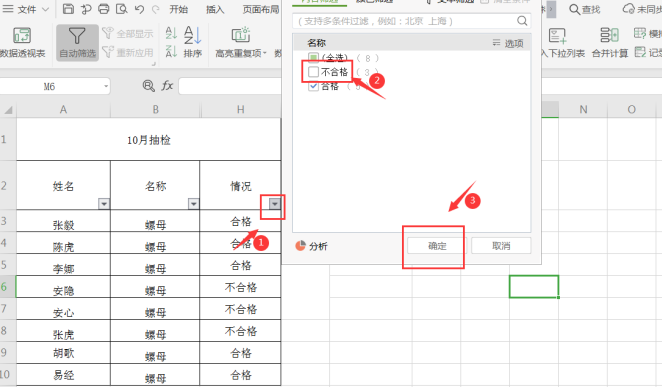Click 全部显示 show all
Image resolution: width=662 pixels, height=387 pixels.
tap(128, 33)
